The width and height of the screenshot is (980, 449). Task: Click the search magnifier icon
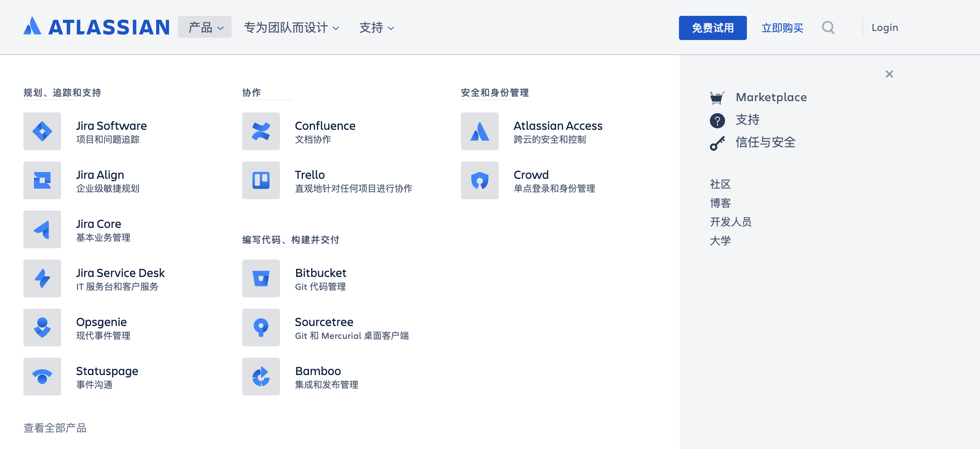pyautogui.click(x=828, y=28)
